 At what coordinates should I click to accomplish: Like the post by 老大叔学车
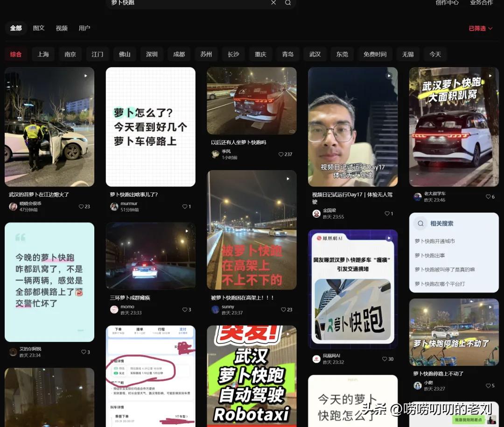(x=488, y=197)
